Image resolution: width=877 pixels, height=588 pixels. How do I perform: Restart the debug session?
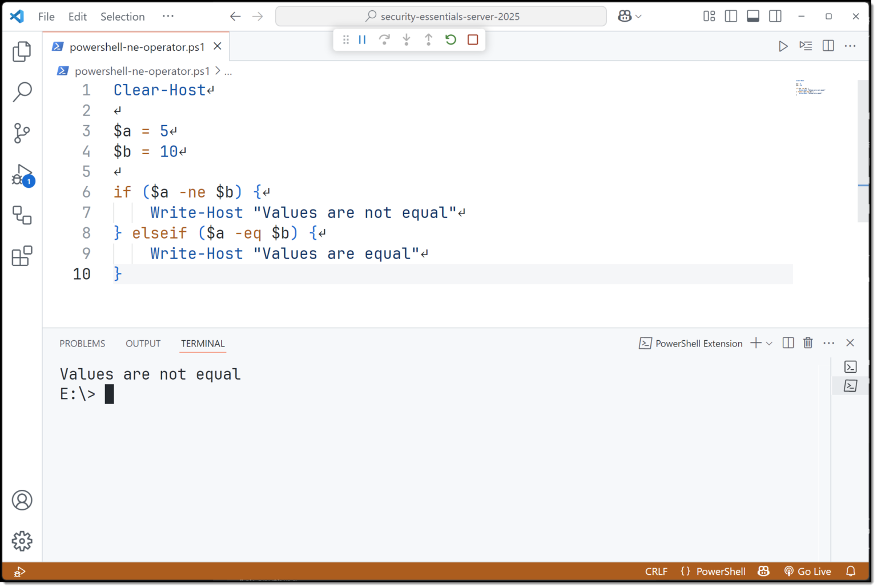pos(450,39)
